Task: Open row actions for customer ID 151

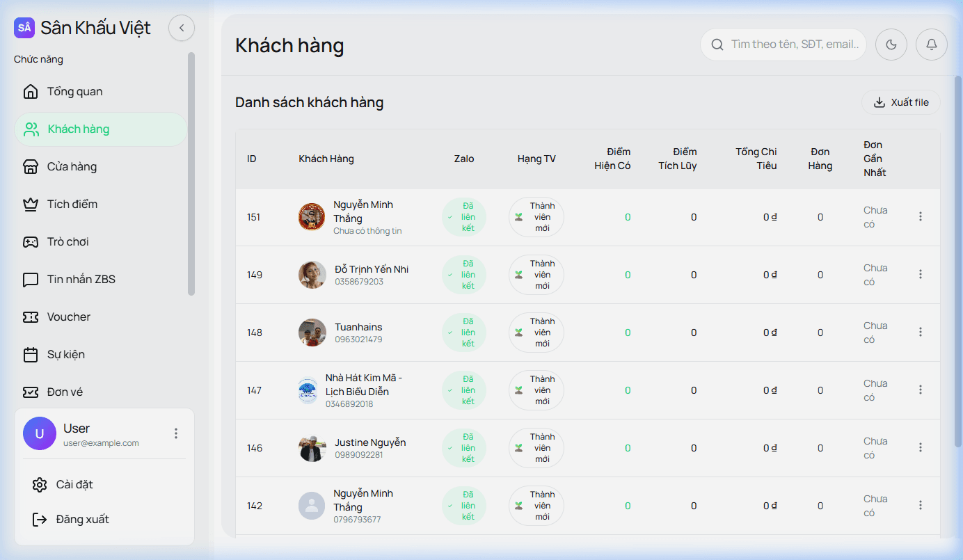Action: (x=921, y=217)
